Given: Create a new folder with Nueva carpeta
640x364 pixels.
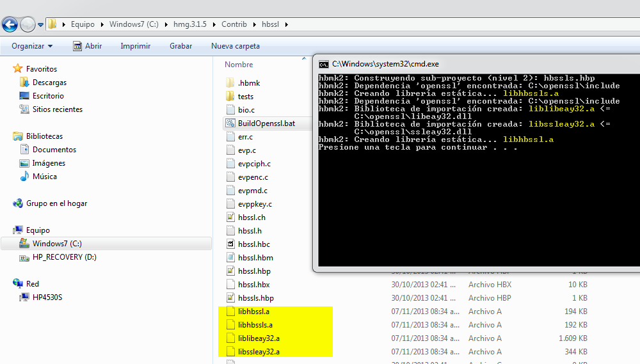Looking at the screenshot, I should [x=235, y=46].
